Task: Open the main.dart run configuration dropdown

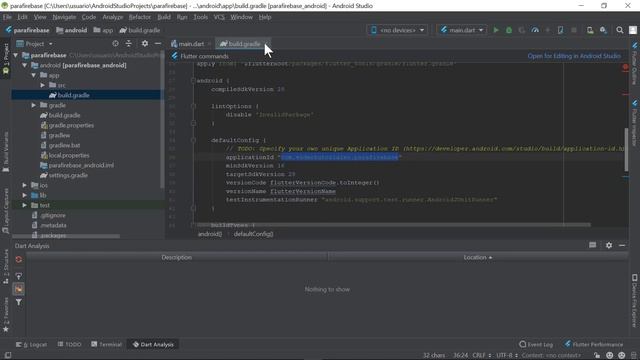Action: (x=462, y=30)
